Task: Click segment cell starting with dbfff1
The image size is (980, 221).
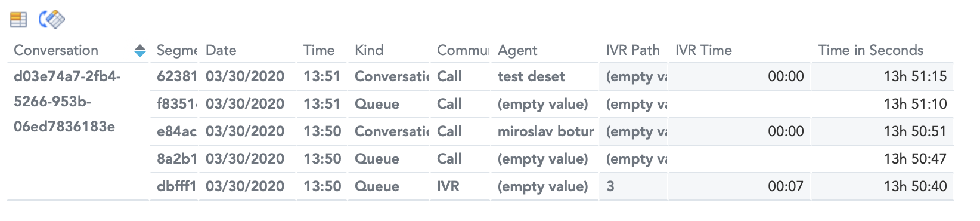Action: (176, 186)
